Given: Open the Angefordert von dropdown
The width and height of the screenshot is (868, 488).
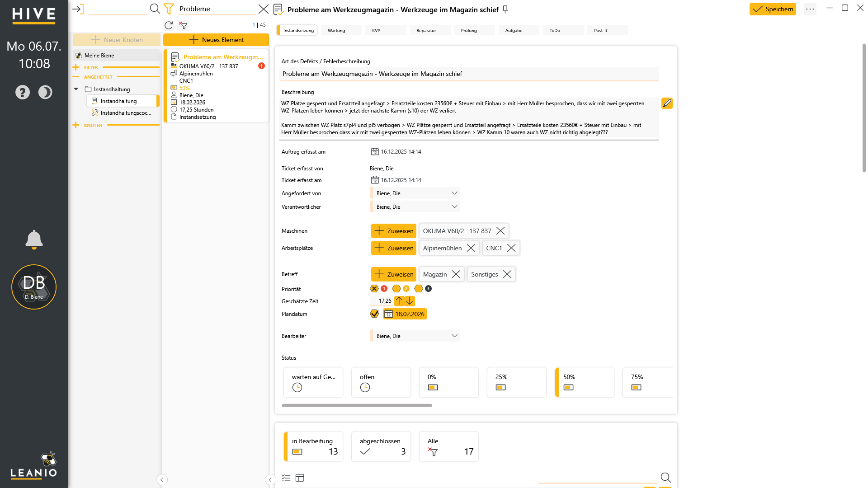Looking at the screenshot, I should 415,193.
